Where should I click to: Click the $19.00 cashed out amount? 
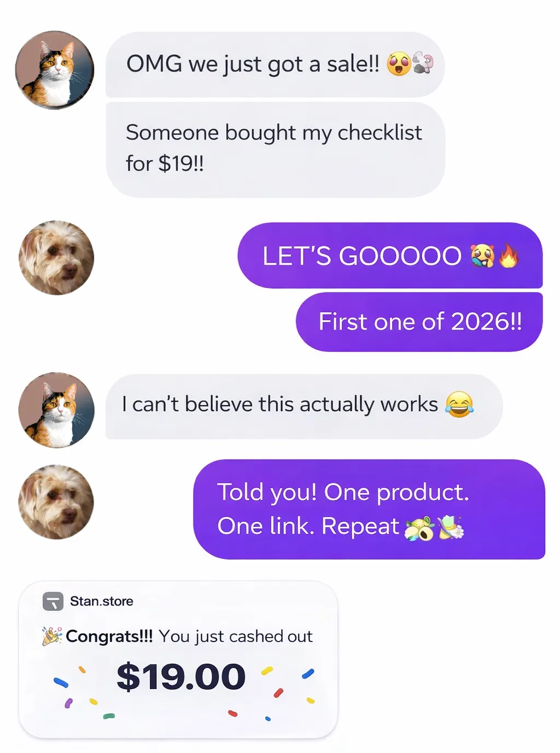coord(181,677)
